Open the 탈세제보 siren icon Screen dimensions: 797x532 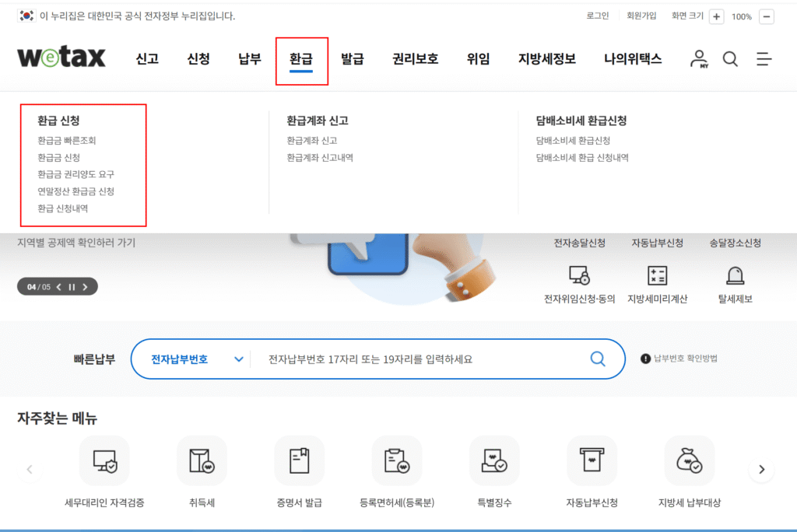tap(735, 275)
